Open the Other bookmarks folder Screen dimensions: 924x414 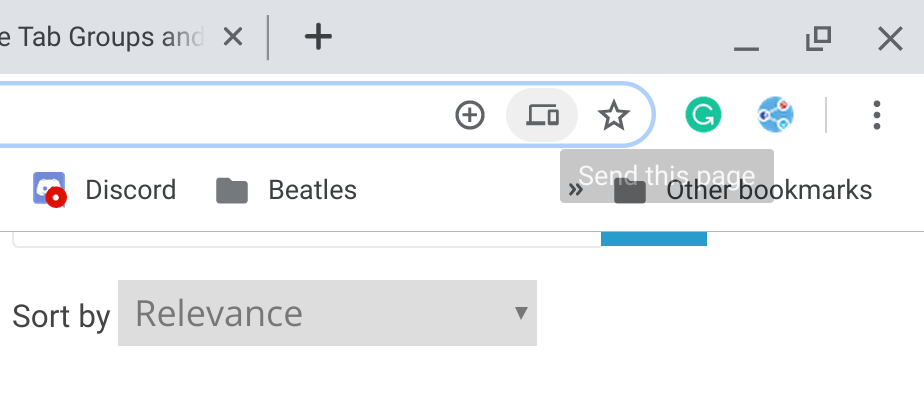pos(742,190)
